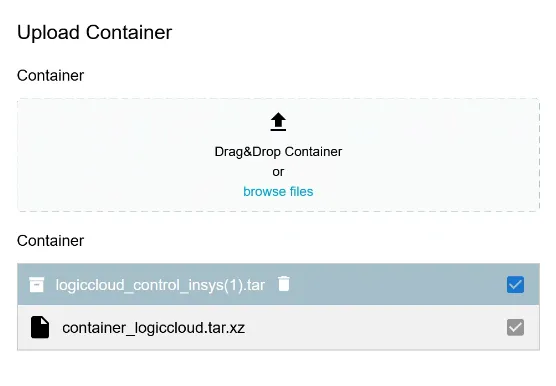Click the black file icon beside container_logiccloud.tar.xz
The image size is (556, 386).
pyautogui.click(x=40, y=327)
